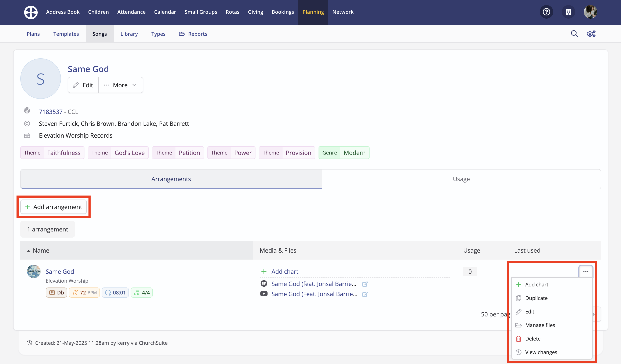Go to Small Groups module

[201, 12]
